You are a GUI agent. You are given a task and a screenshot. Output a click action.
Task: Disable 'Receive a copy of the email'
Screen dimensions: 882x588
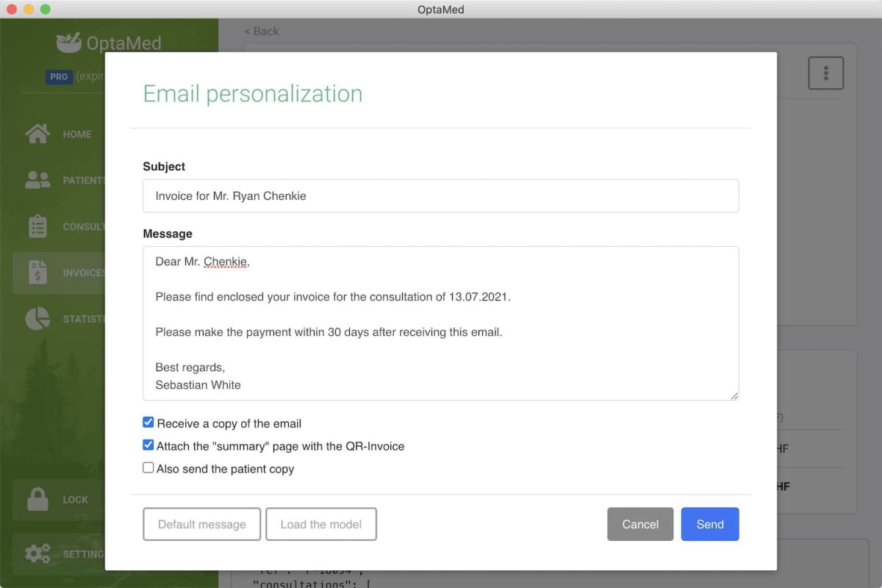148,422
